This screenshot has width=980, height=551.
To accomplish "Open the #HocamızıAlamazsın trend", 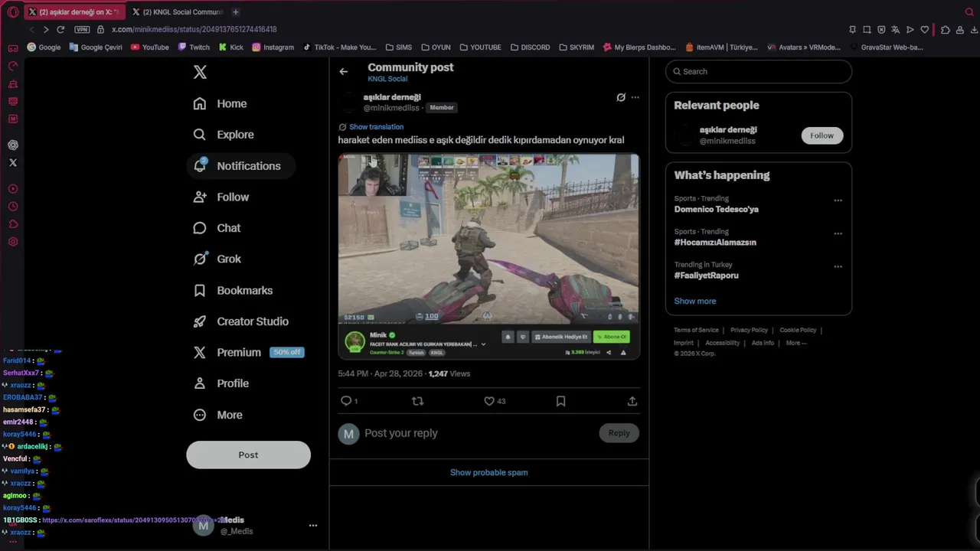I will coord(715,243).
